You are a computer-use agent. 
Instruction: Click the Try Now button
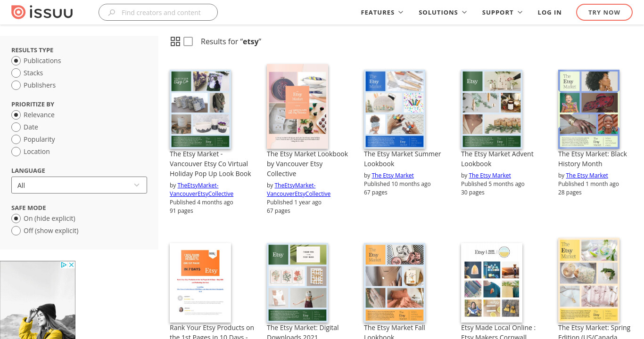coord(604,12)
